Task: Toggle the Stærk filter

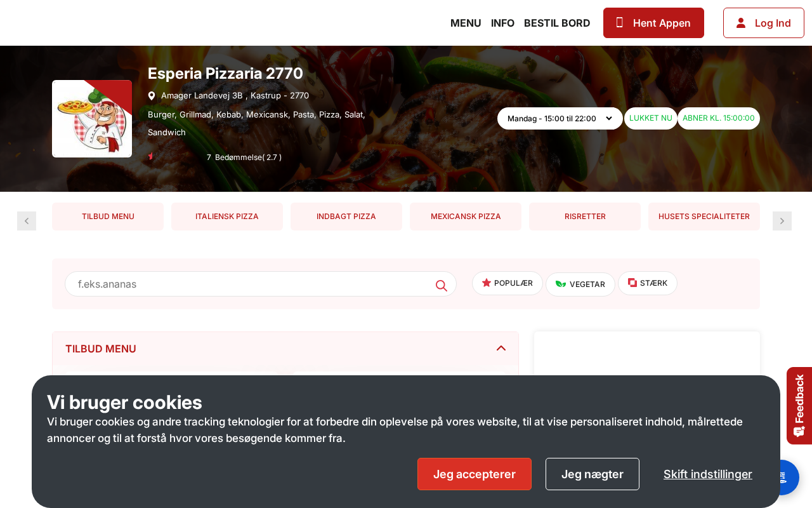Action: click(x=648, y=283)
